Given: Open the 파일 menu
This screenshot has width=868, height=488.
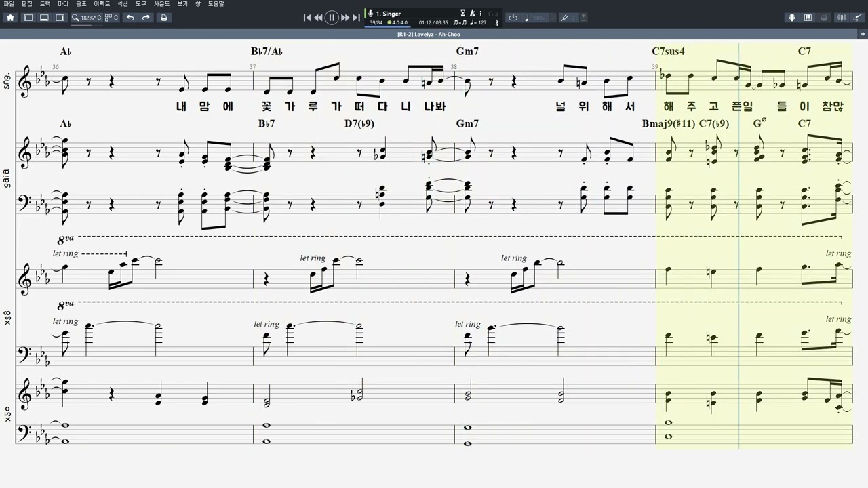Looking at the screenshot, I should coord(9,4).
